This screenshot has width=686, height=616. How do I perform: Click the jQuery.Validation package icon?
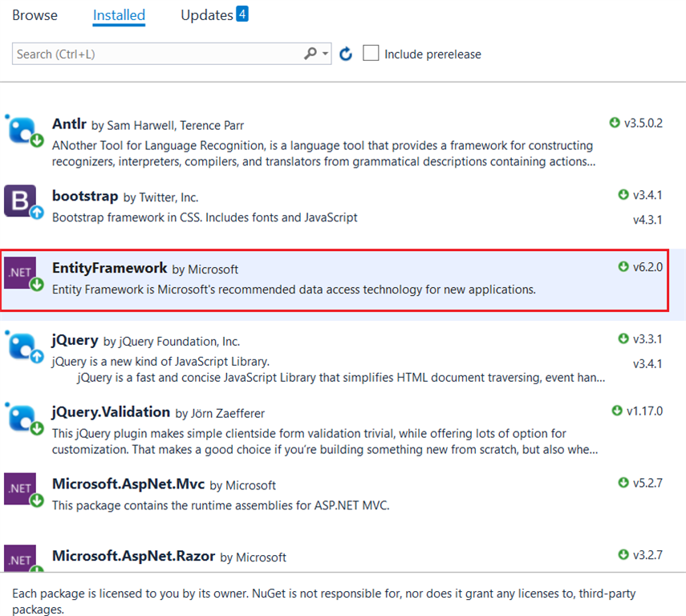pos(21,417)
